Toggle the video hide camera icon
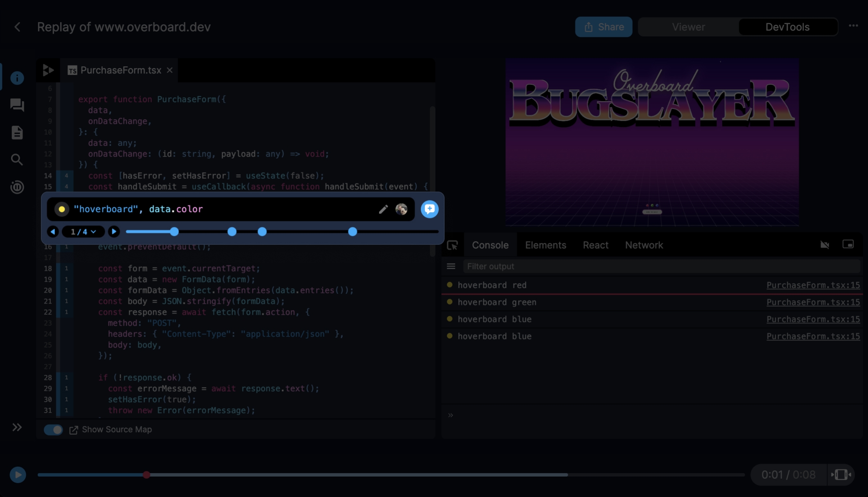 point(825,245)
